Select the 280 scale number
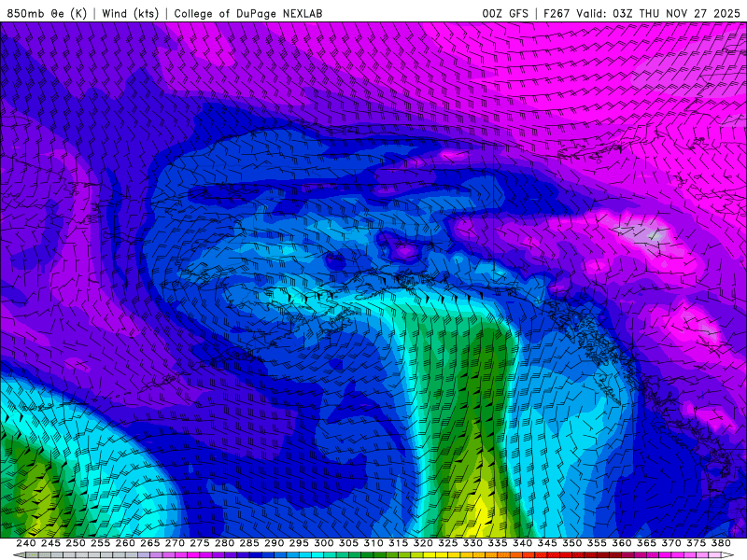 [224, 543]
